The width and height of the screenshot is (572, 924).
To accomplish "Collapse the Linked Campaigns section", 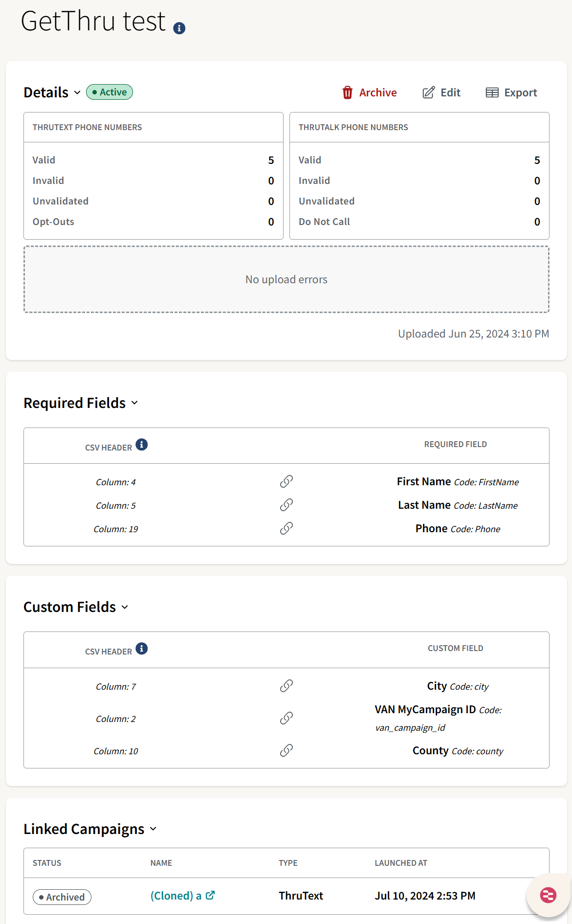I will (x=153, y=829).
